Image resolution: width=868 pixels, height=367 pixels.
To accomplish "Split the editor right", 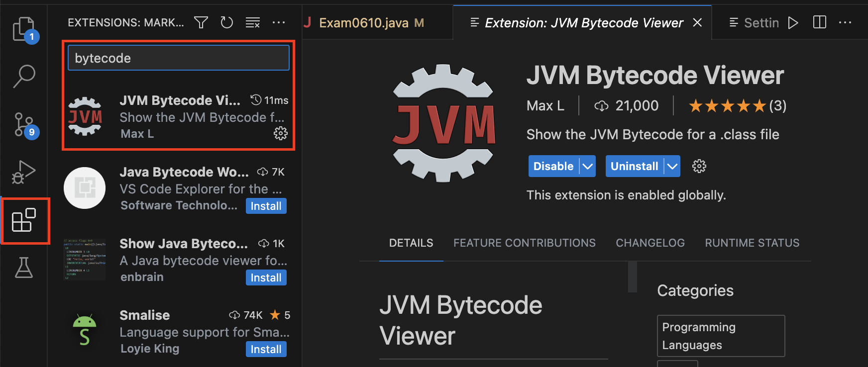I will coord(820,22).
